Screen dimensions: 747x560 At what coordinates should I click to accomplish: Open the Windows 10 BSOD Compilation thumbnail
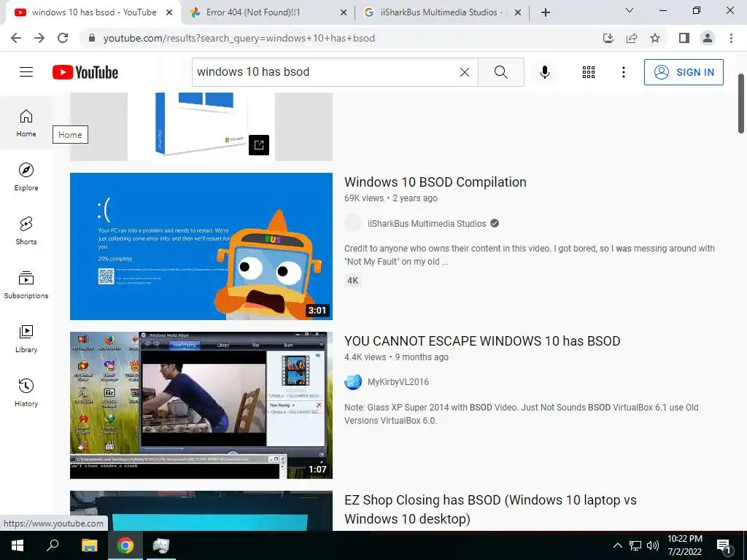[x=201, y=246]
